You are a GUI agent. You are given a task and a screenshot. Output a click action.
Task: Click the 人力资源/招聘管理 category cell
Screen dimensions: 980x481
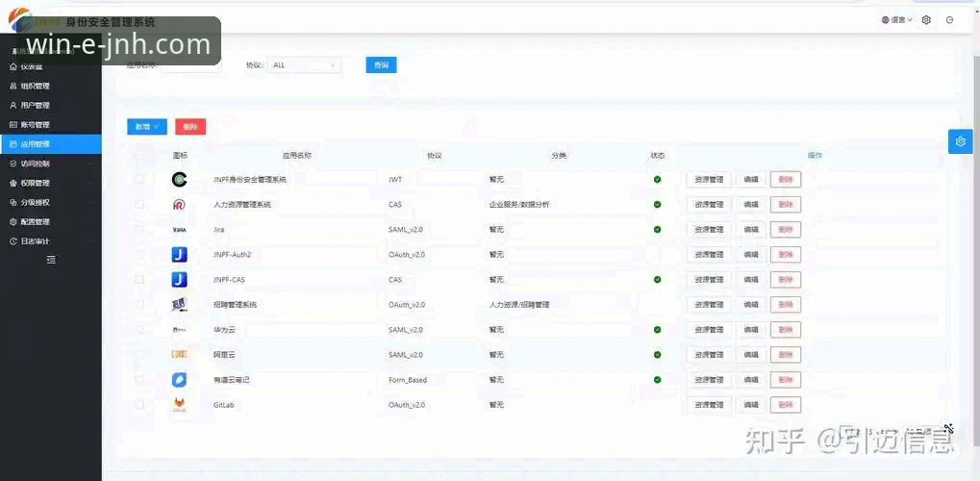click(519, 305)
